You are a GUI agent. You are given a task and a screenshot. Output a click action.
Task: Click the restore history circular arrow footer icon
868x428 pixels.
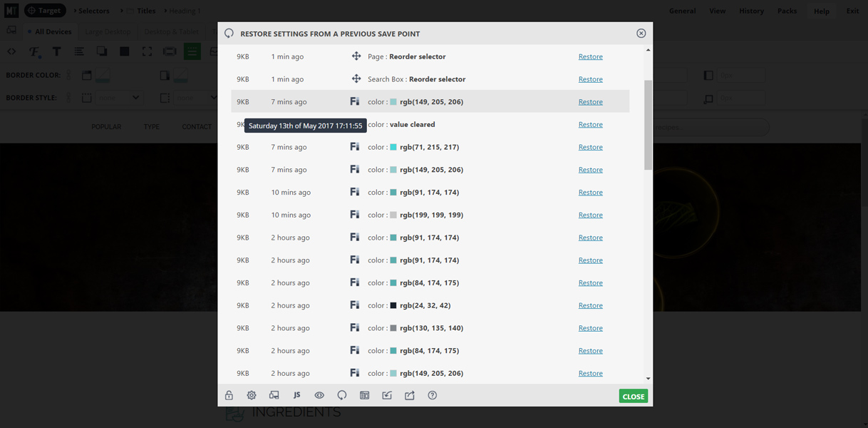click(342, 395)
